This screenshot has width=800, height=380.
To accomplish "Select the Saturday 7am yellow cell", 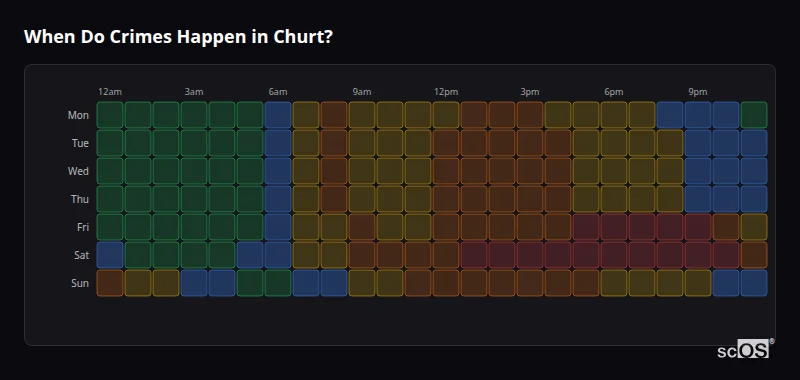I will pos(306,255).
